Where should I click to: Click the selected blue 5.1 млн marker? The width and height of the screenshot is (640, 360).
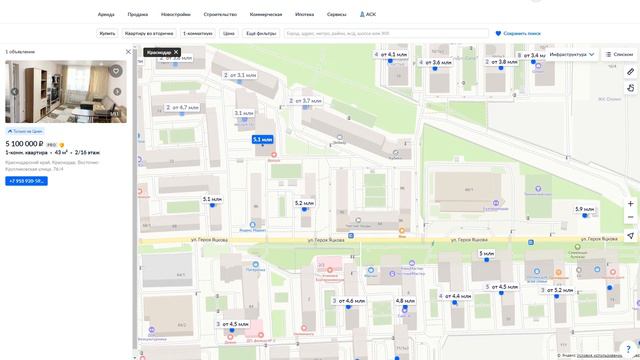coord(262,140)
